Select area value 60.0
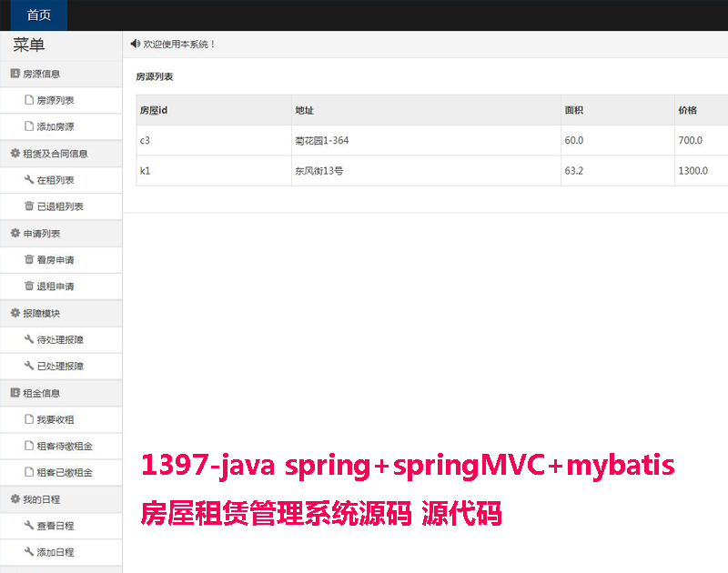 tap(618, 141)
